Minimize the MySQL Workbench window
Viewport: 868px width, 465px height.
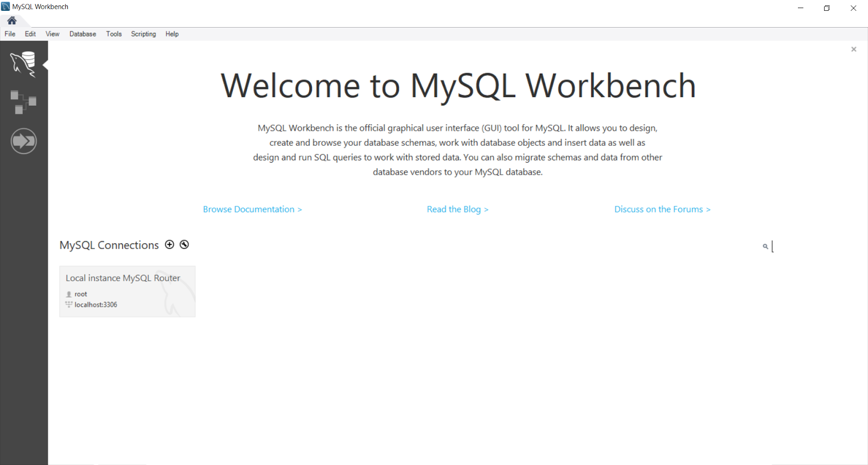coord(801,8)
